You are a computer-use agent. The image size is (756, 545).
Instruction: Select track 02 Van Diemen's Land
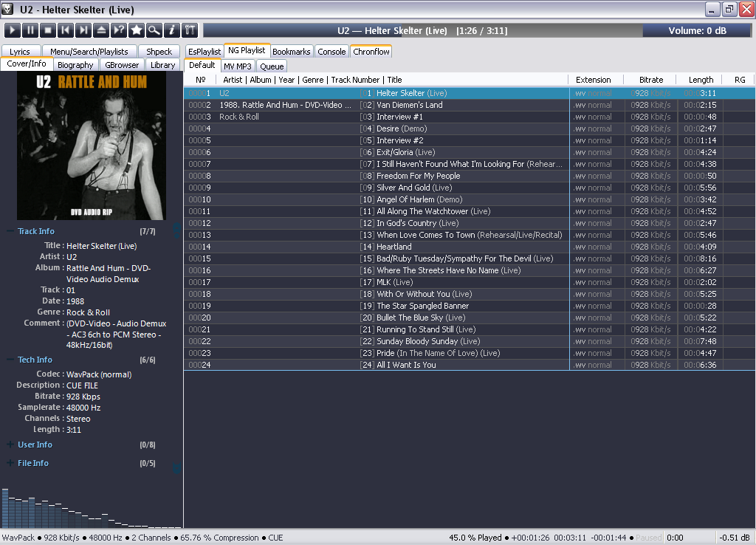[469, 105]
